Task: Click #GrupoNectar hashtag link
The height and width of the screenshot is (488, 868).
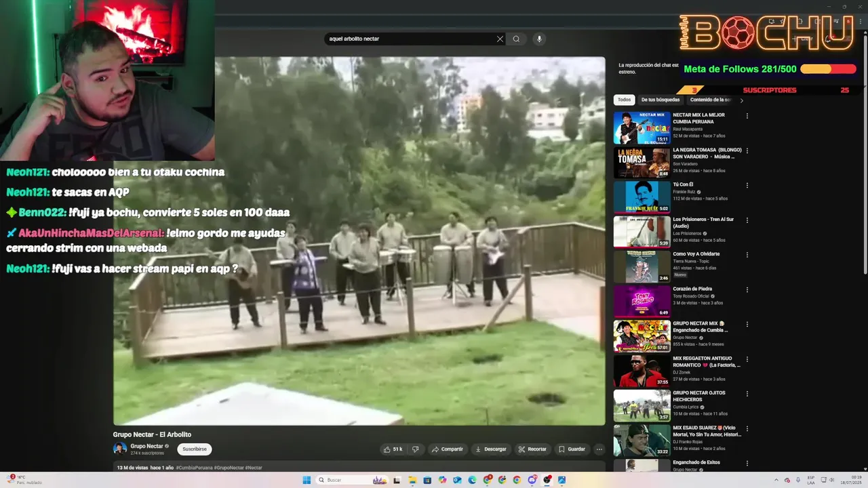Action: (229, 468)
